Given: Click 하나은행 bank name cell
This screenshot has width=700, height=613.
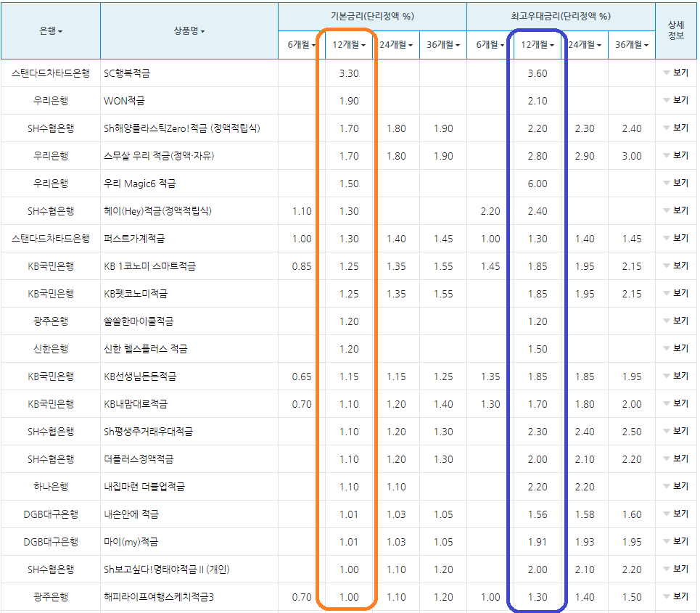Looking at the screenshot, I should click(x=51, y=487).
